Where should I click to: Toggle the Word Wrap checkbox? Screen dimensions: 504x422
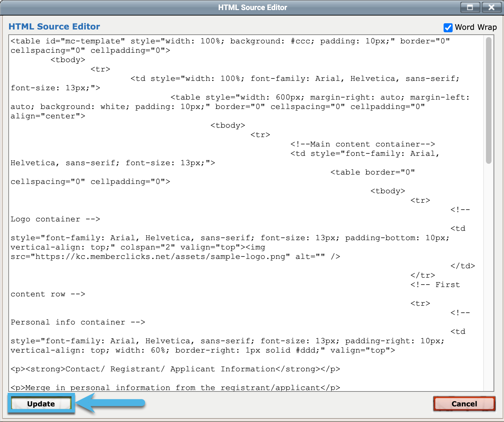(x=448, y=27)
